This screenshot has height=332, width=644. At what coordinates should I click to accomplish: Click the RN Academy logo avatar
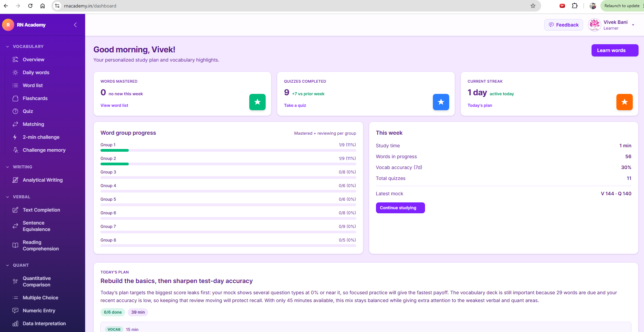click(8, 25)
